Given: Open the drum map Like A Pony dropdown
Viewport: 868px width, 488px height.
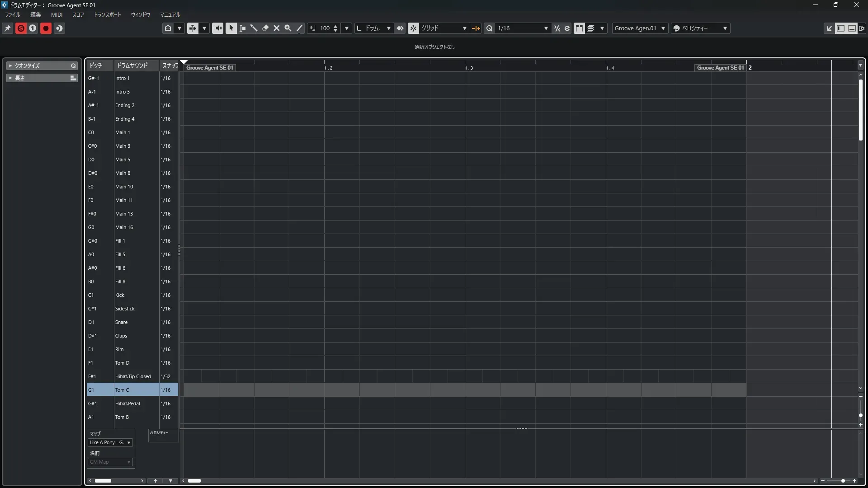Looking at the screenshot, I should pos(110,442).
